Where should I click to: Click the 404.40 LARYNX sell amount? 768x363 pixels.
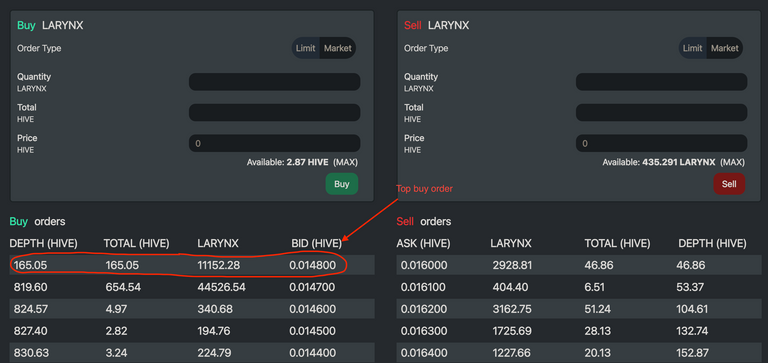pyautogui.click(x=510, y=287)
